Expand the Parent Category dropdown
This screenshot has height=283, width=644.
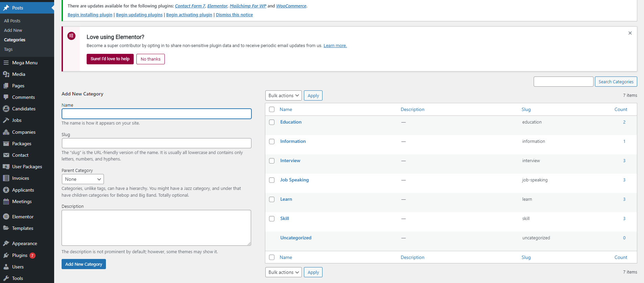(x=83, y=179)
